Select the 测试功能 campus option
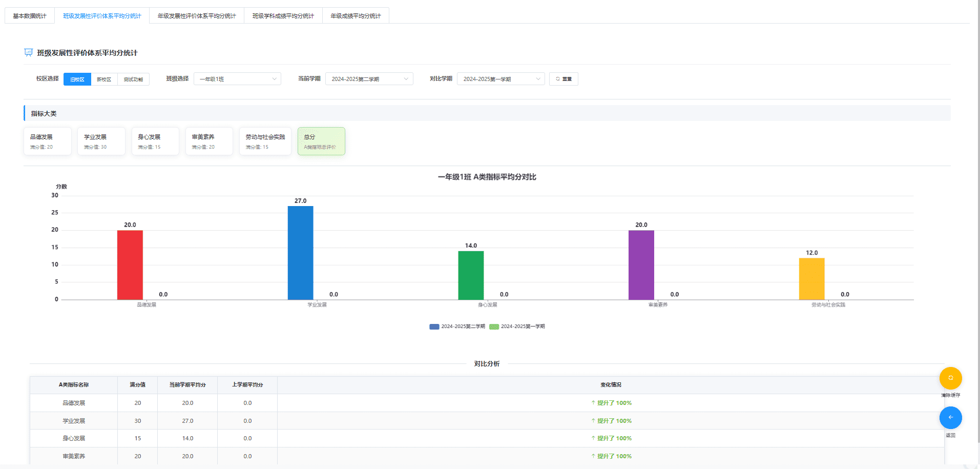The width and height of the screenshot is (980, 469). tap(133, 79)
